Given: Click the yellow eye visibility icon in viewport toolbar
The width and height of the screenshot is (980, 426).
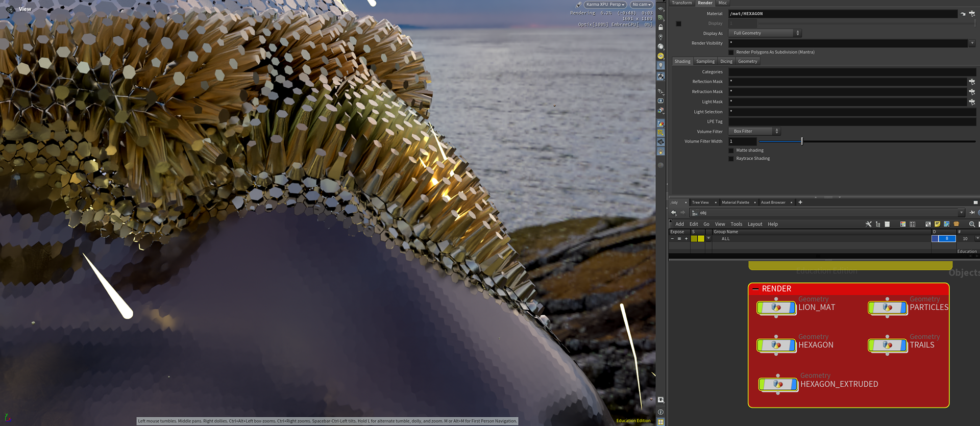Looking at the screenshot, I should (660, 56).
